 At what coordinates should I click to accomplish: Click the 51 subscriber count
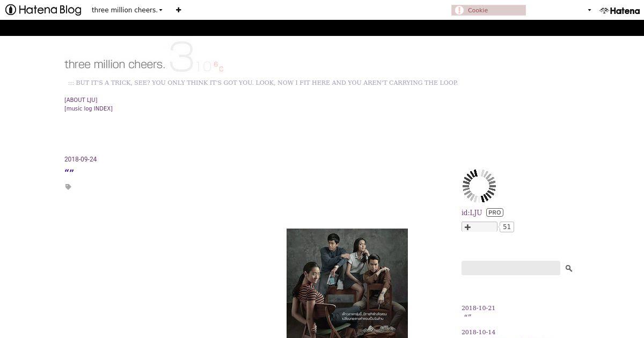coord(507,227)
